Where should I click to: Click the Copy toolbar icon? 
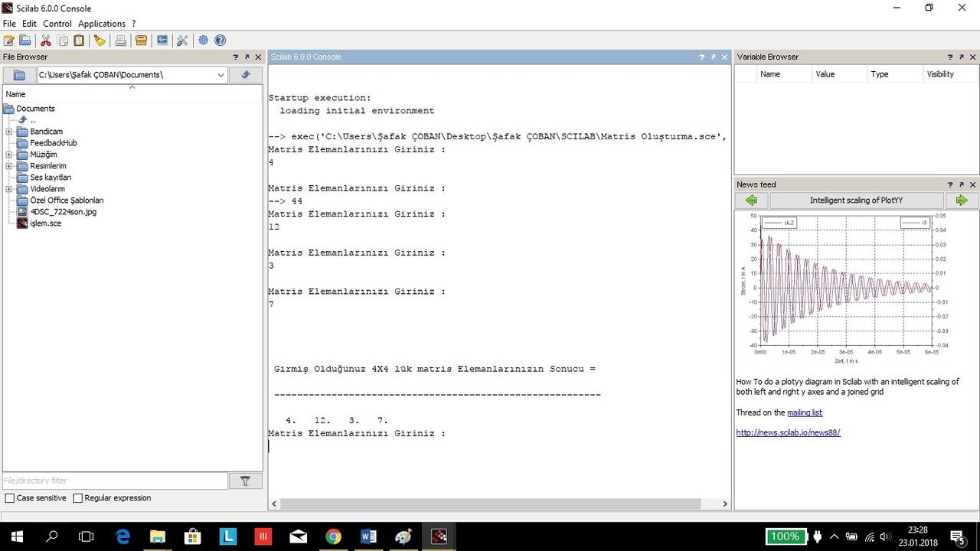pos(63,41)
